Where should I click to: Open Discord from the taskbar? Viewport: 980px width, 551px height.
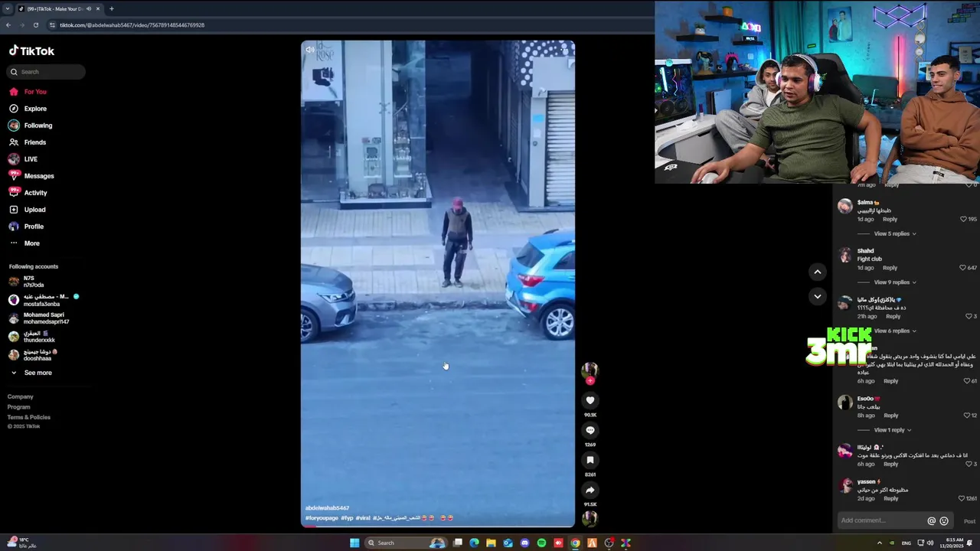point(524,543)
